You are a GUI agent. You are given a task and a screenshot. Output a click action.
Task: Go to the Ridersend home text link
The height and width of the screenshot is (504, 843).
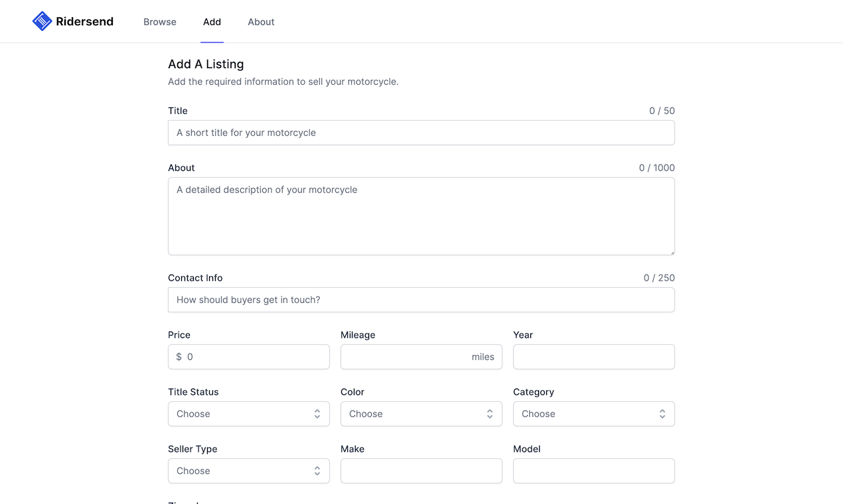(84, 22)
